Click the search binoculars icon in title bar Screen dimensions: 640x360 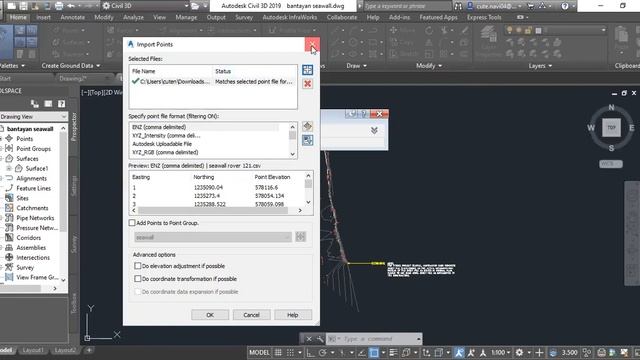pos(458,6)
